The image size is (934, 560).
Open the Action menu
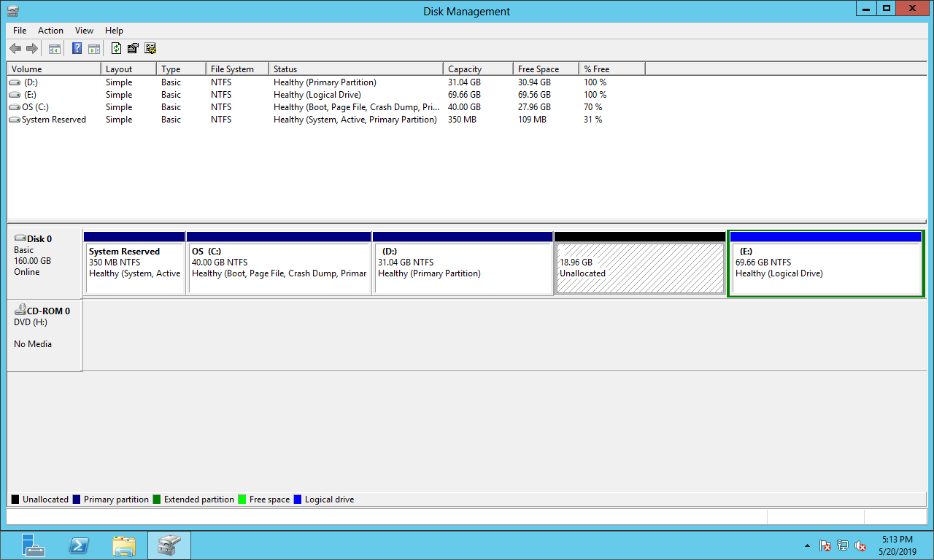50,31
